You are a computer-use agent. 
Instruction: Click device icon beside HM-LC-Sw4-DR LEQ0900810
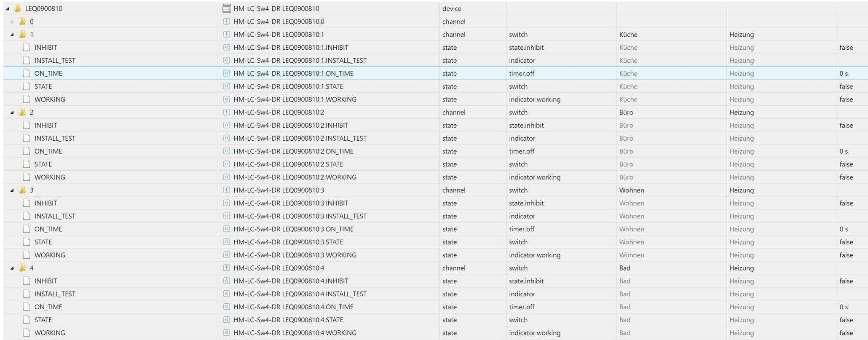pyautogui.click(x=227, y=8)
